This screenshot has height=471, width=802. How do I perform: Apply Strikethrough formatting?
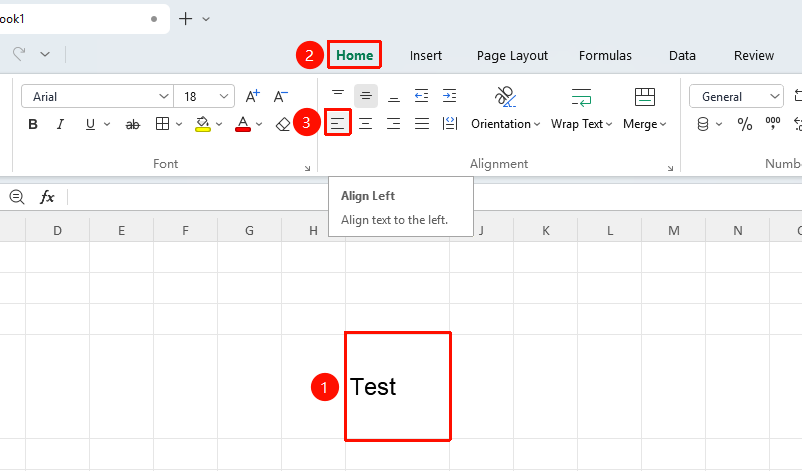pos(132,124)
